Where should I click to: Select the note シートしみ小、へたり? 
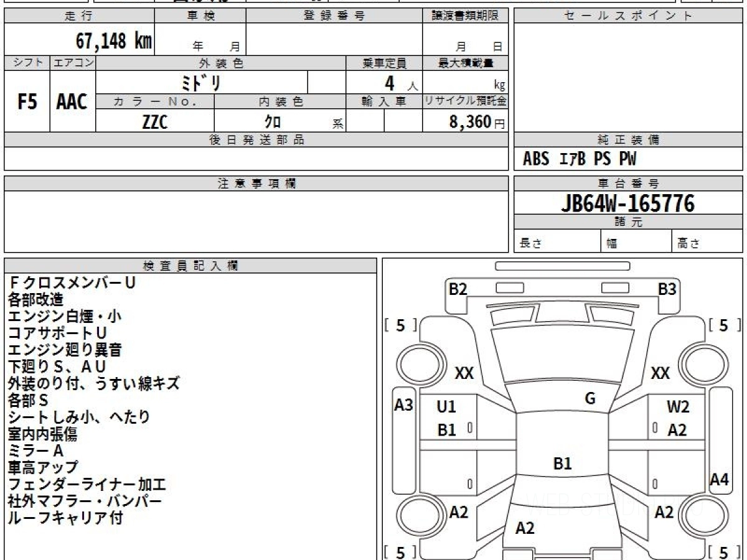(x=79, y=417)
